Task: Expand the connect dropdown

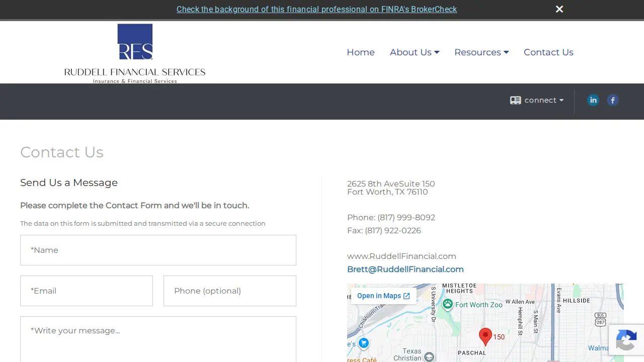Action: (537, 100)
